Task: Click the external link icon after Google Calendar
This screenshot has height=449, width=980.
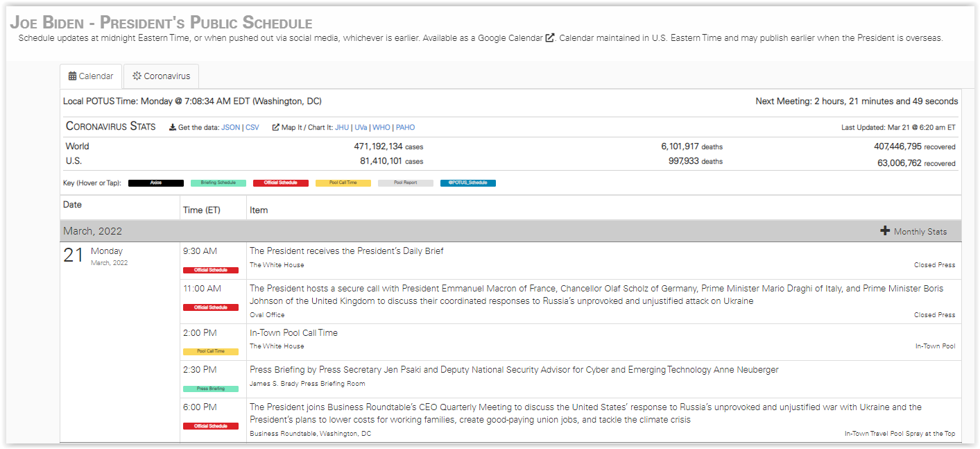Action: point(550,38)
